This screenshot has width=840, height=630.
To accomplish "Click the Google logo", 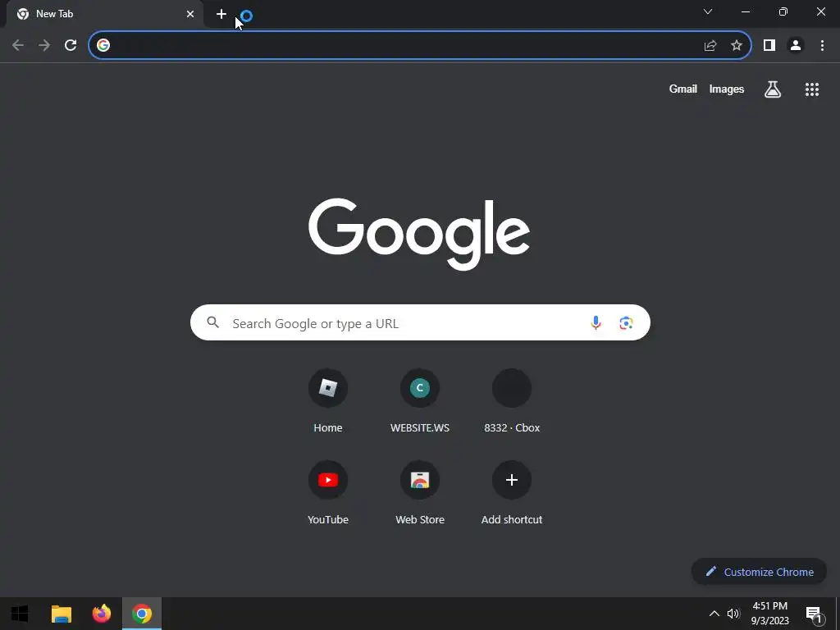I will pos(419,234).
